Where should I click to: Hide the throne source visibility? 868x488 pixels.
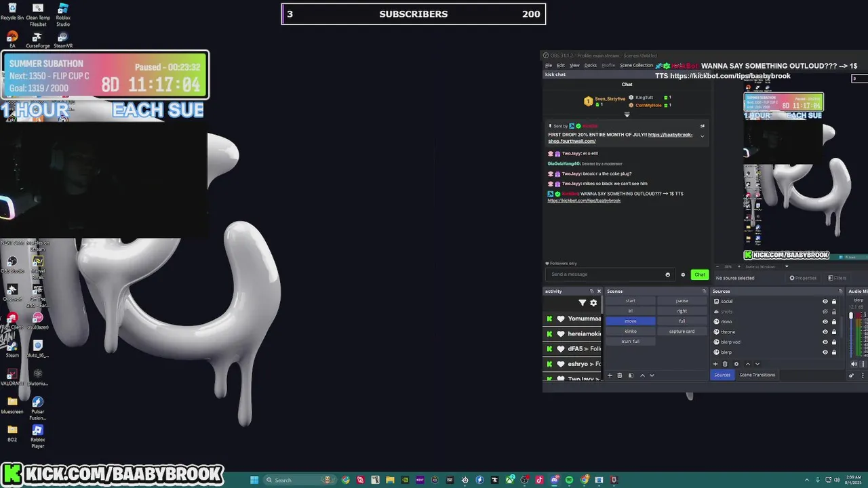[825, 332]
